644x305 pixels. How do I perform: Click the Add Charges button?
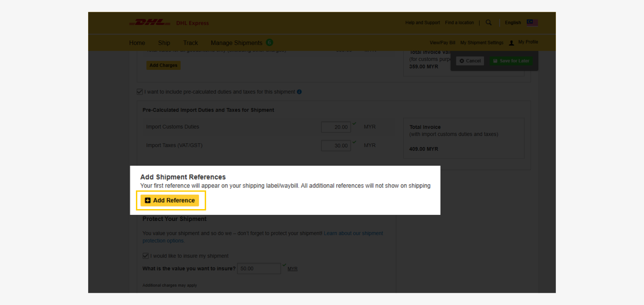(x=163, y=65)
